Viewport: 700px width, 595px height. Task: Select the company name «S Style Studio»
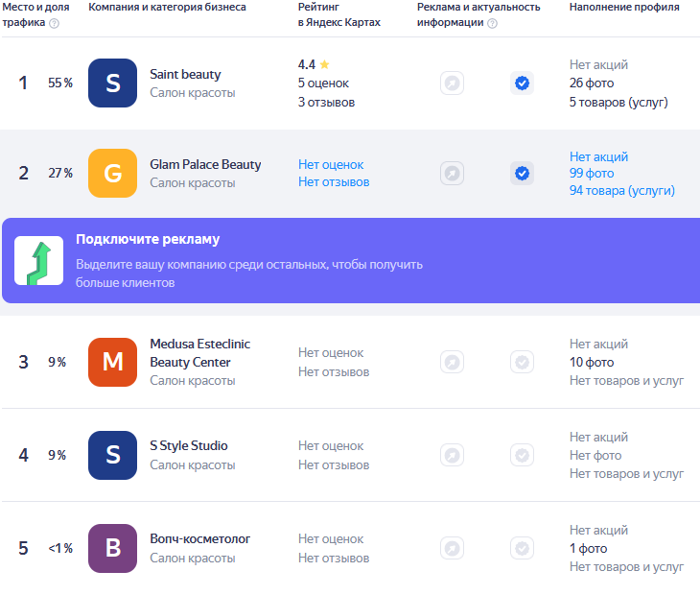[189, 446]
